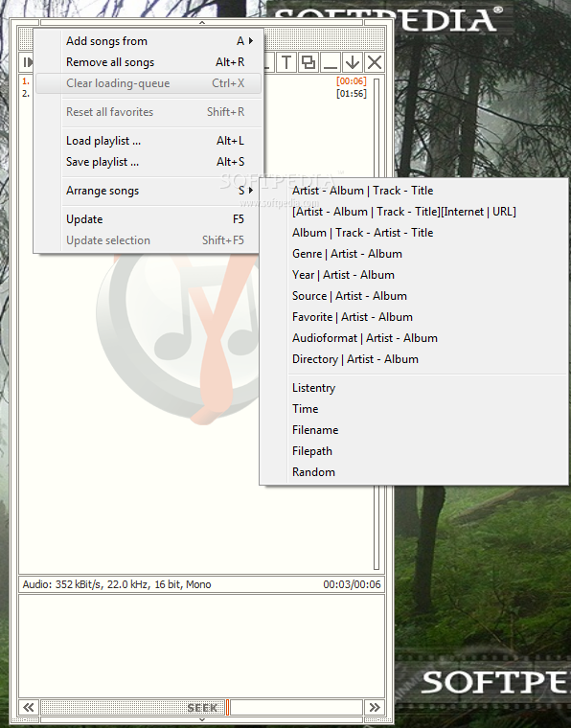The height and width of the screenshot is (728, 571).
Task: Click the SEEK bar filled area
Action: pyautogui.click(x=133, y=708)
